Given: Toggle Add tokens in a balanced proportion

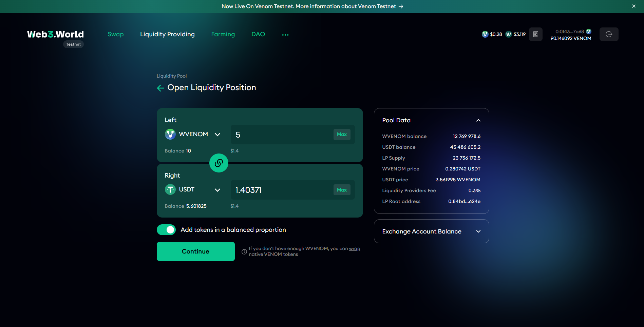Looking at the screenshot, I should [x=166, y=230].
